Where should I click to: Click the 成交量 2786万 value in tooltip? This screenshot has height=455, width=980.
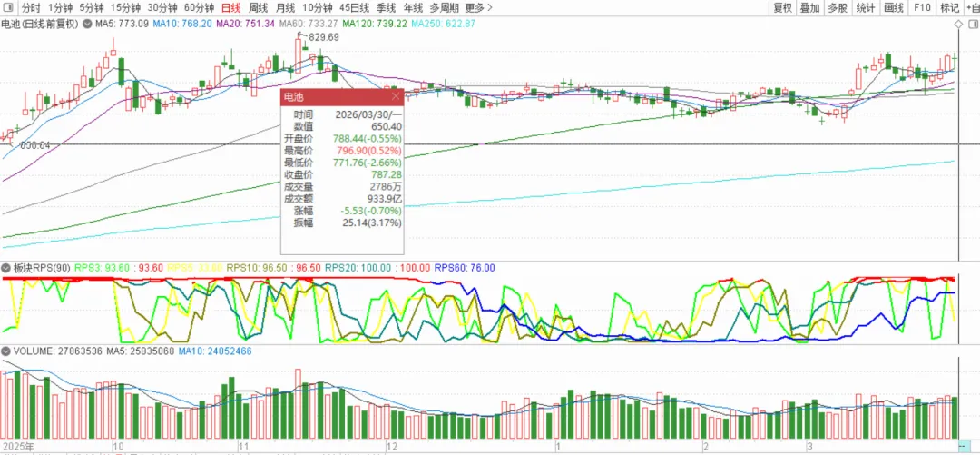(385, 186)
